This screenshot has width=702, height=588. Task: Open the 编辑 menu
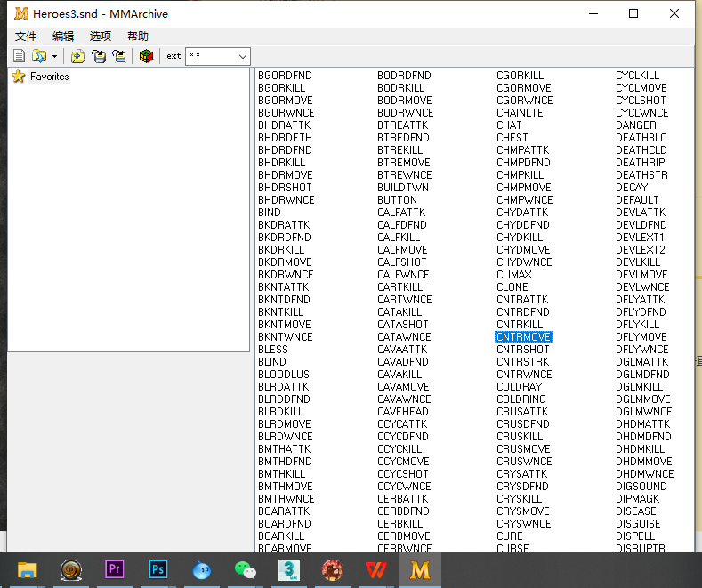[63, 36]
